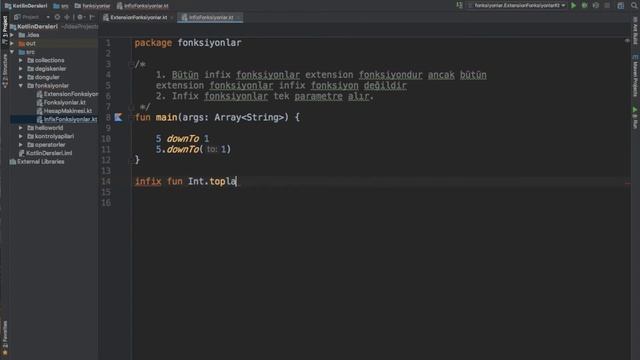This screenshot has width=640, height=360.
Task: Open the Ant Build side panel
Action: click(635, 30)
